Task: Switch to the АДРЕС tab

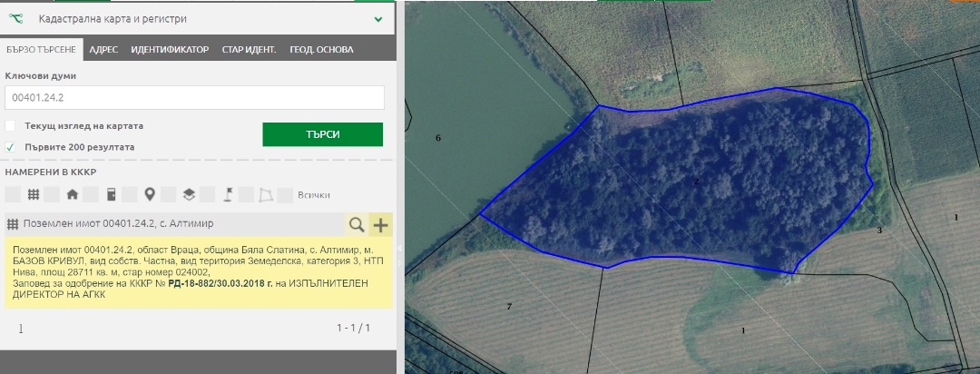Action: point(103,50)
